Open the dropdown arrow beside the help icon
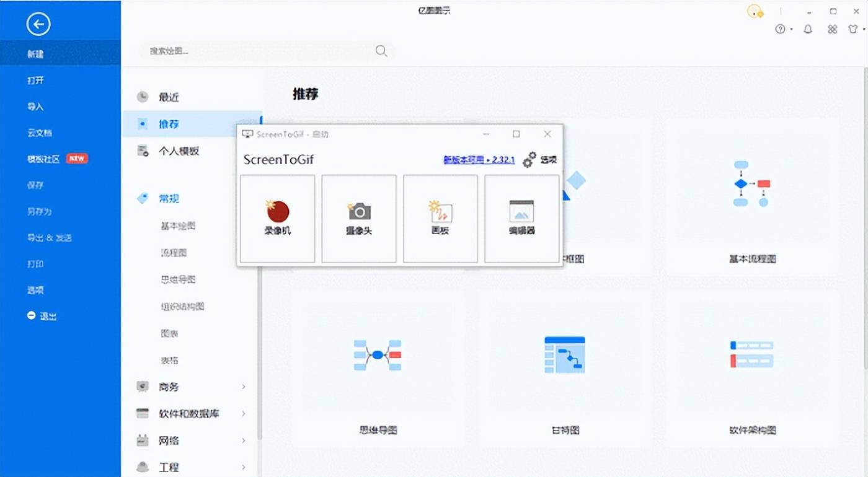The image size is (868, 477). tap(791, 30)
